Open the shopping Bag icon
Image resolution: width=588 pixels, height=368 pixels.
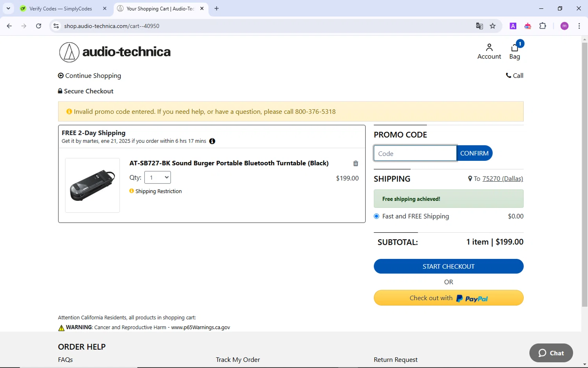(515, 51)
